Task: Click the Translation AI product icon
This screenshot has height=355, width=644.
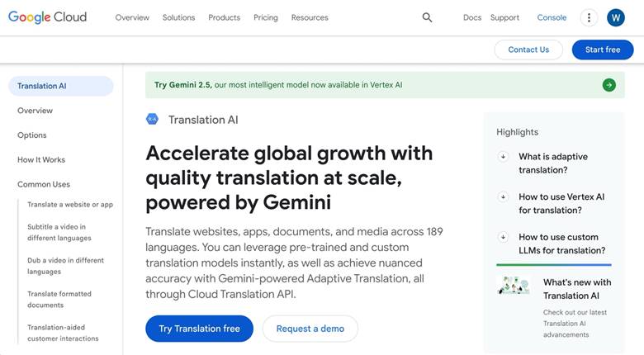Action: click(152, 119)
